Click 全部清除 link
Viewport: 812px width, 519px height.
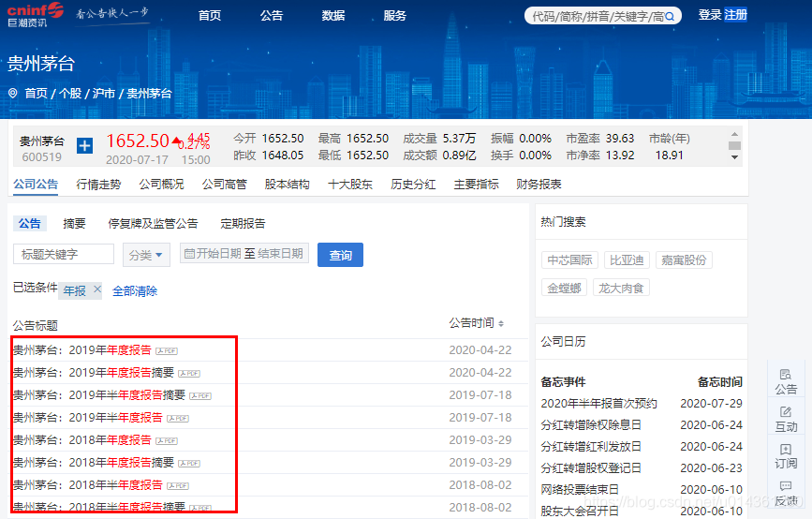click(x=135, y=291)
